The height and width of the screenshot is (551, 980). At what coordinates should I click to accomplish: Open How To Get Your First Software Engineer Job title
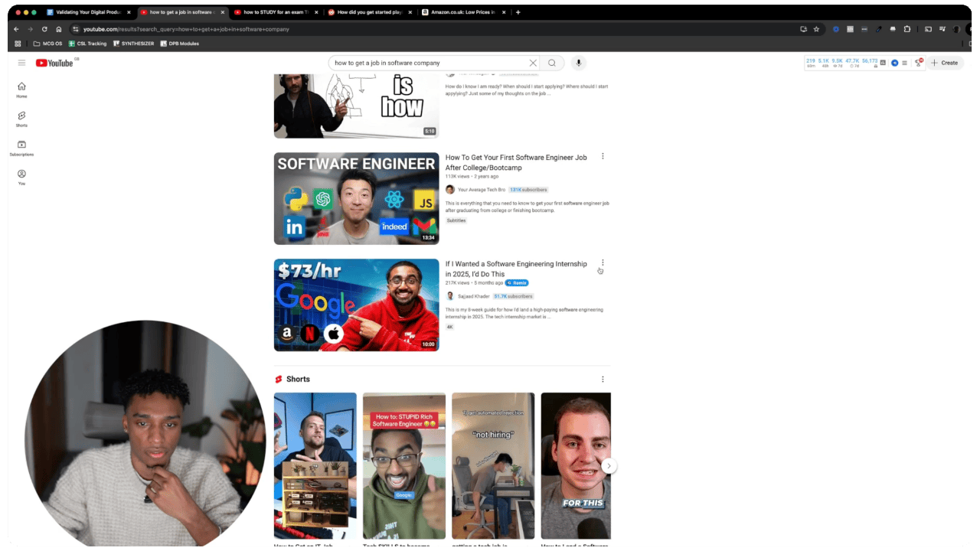[516, 162]
